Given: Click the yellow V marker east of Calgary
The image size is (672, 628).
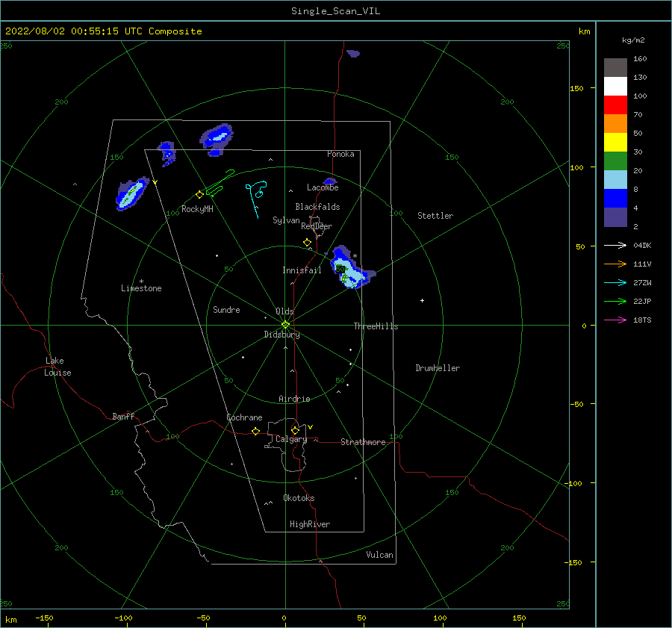Looking at the screenshot, I should [311, 427].
